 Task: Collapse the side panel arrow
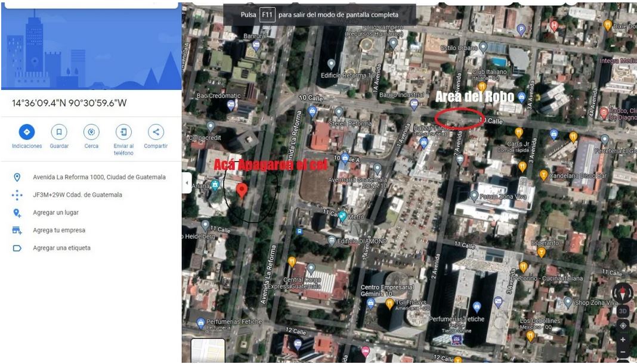coord(187,183)
